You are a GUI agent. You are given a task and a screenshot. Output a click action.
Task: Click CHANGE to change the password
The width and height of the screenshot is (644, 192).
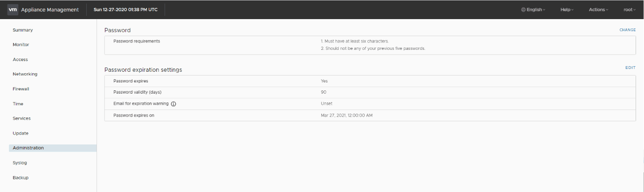(x=627, y=30)
